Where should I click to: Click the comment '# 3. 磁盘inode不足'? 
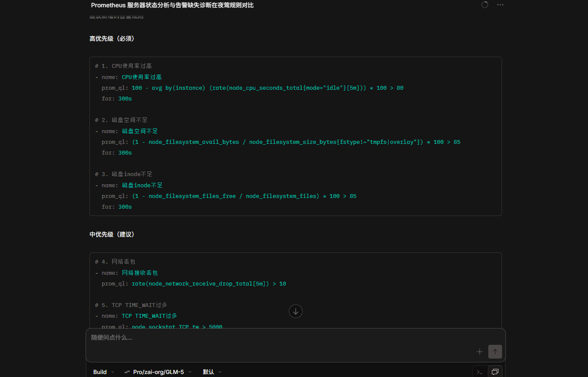(x=124, y=174)
